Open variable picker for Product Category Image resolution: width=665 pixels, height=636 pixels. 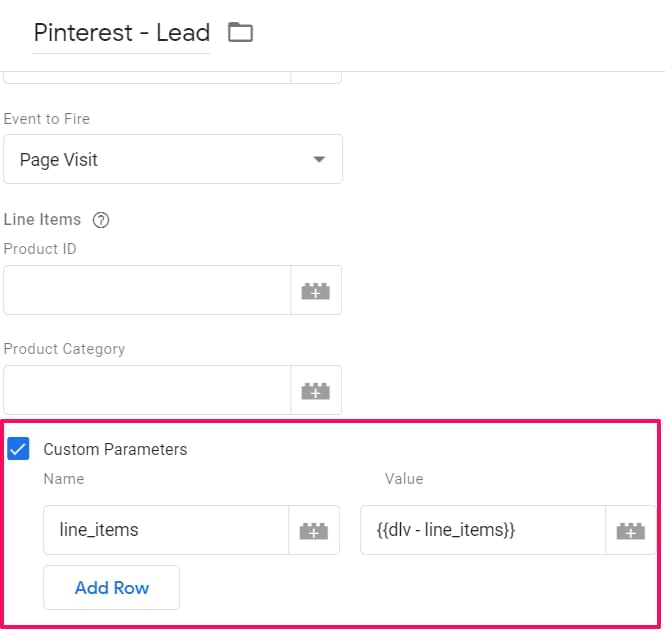(316, 390)
